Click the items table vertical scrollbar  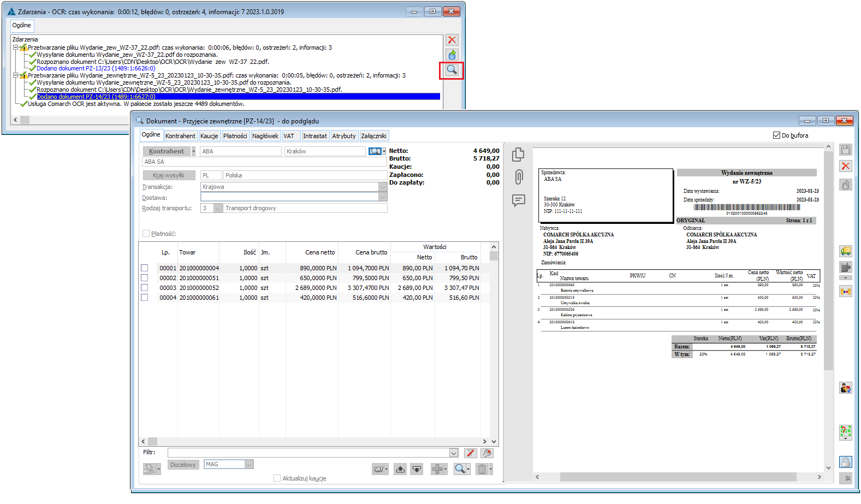point(494,344)
